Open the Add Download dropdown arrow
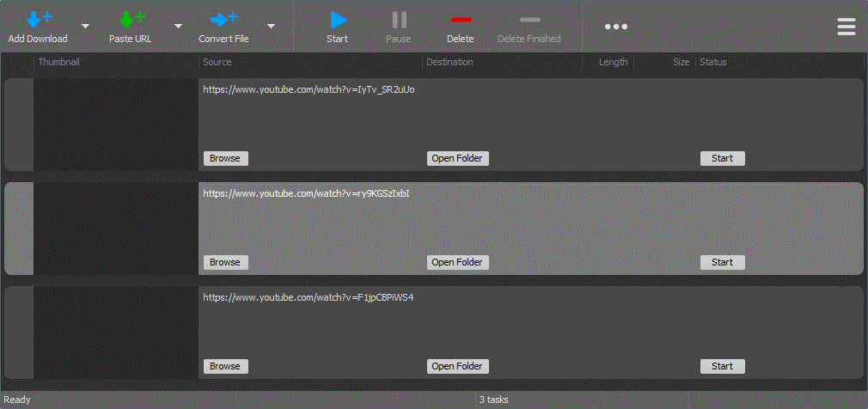The image size is (868, 409). tap(85, 26)
